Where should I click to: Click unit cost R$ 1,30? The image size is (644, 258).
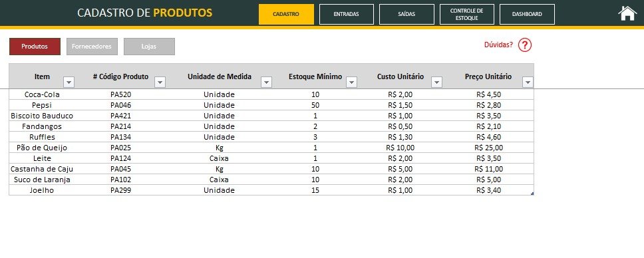click(x=401, y=137)
